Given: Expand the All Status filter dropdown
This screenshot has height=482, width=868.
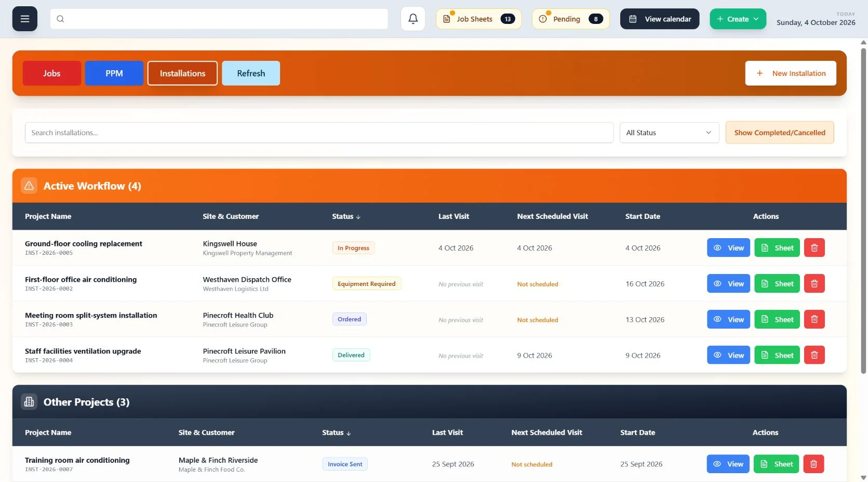Looking at the screenshot, I should (669, 133).
